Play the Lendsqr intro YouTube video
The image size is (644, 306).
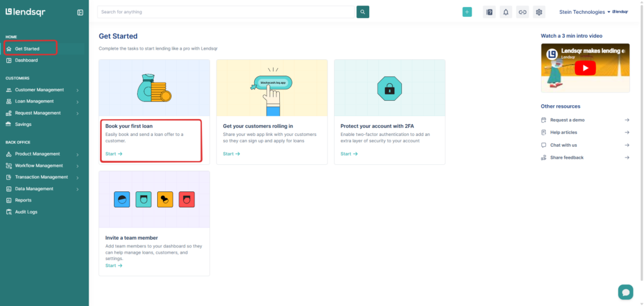point(585,69)
